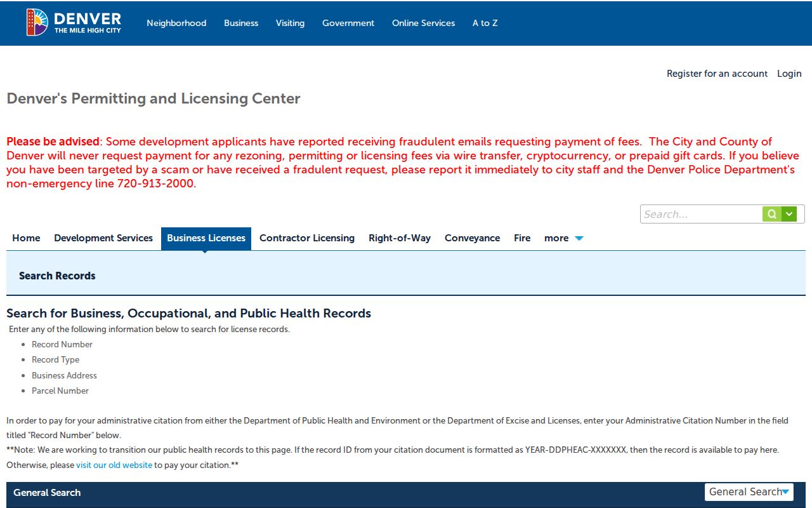This screenshot has width=812, height=508.
Task: Open the Online Services menu
Action: (423, 23)
